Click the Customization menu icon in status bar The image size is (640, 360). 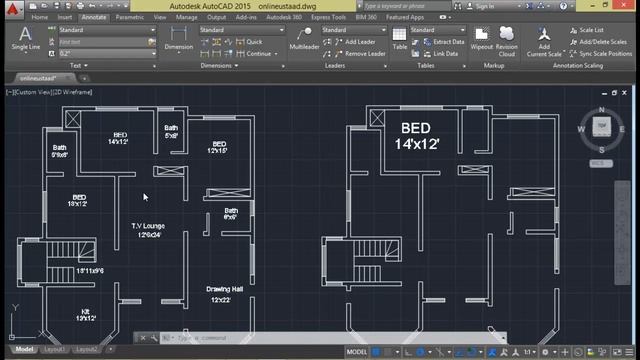[x=629, y=352]
